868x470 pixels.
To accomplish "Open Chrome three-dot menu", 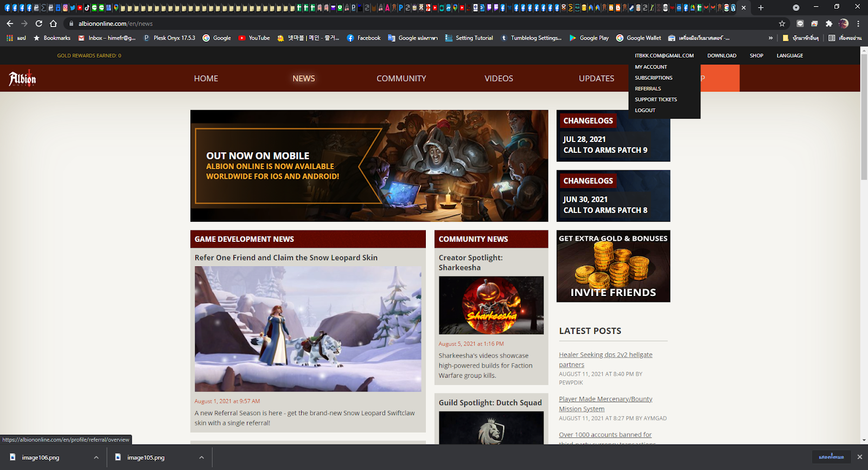I will 858,23.
